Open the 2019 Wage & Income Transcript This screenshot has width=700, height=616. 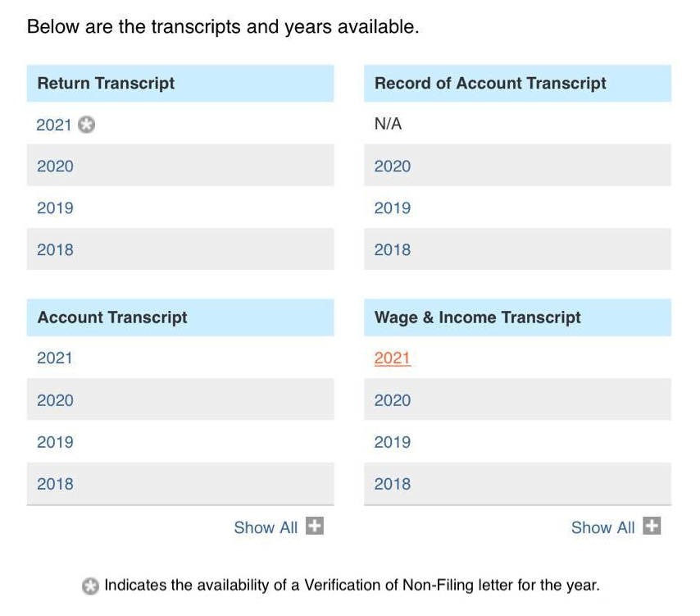[x=392, y=442]
